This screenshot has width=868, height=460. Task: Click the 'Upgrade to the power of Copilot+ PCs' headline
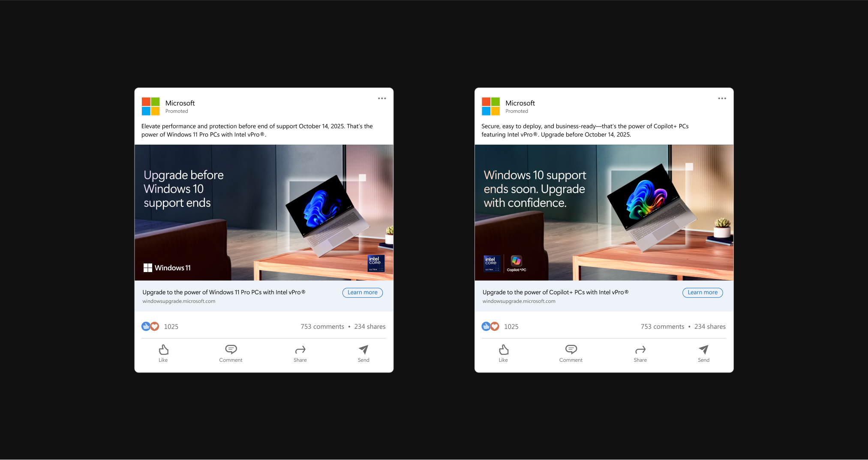coord(556,292)
